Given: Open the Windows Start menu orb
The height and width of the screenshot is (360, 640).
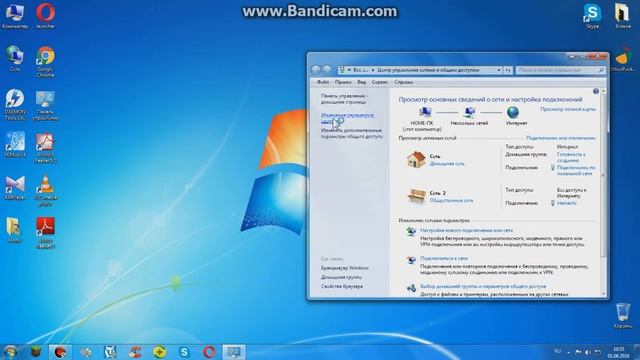Looking at the screenshot, I should coord(11,351).
